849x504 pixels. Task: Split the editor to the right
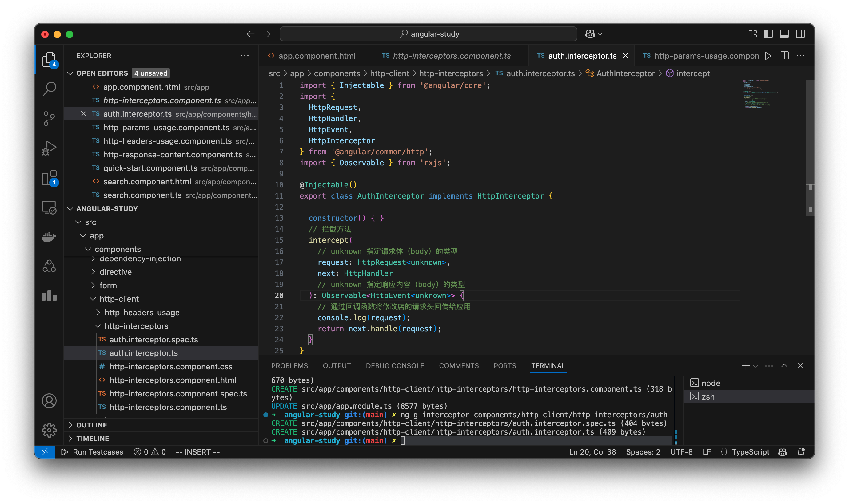point(784,56)
